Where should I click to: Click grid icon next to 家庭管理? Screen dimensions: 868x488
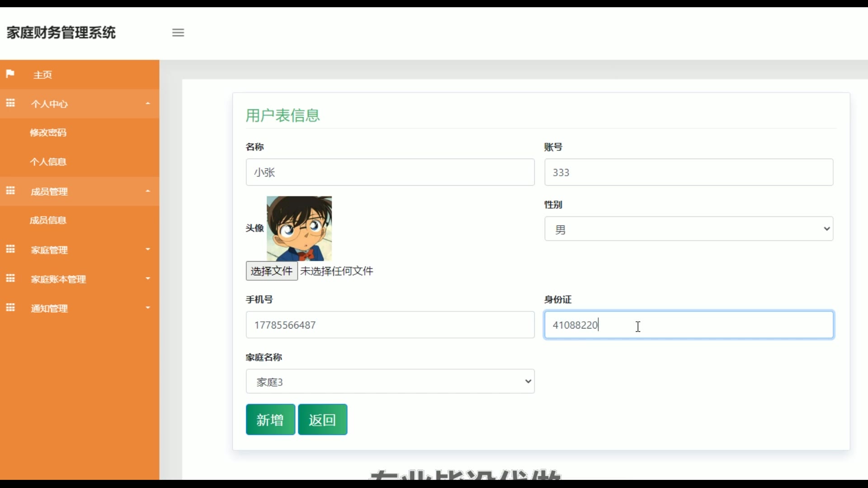[x=10, y=249]
